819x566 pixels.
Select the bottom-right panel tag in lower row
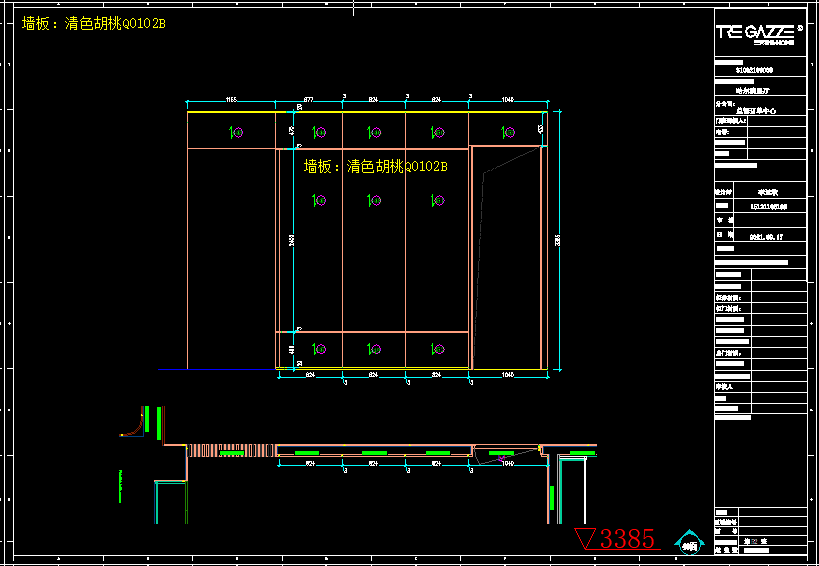point(436,349)
